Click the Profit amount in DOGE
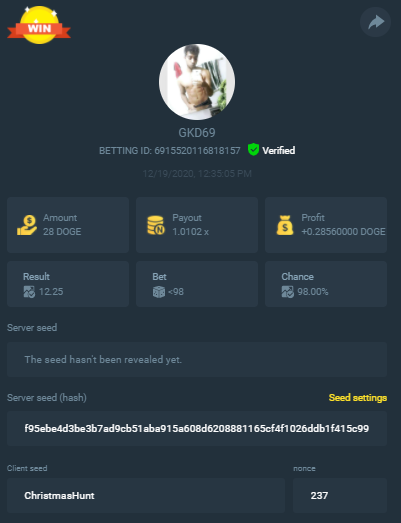The width and height of the screenshot is (401, 523). tap(343, 231)
